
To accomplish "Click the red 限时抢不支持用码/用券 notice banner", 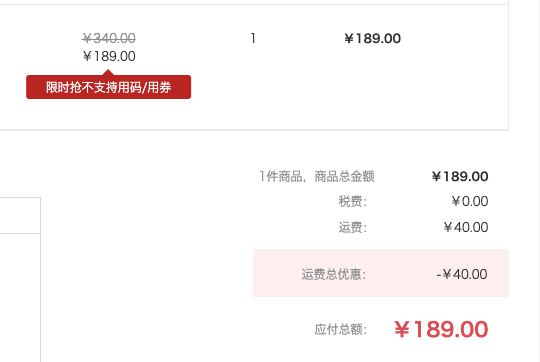I will 108,87.
